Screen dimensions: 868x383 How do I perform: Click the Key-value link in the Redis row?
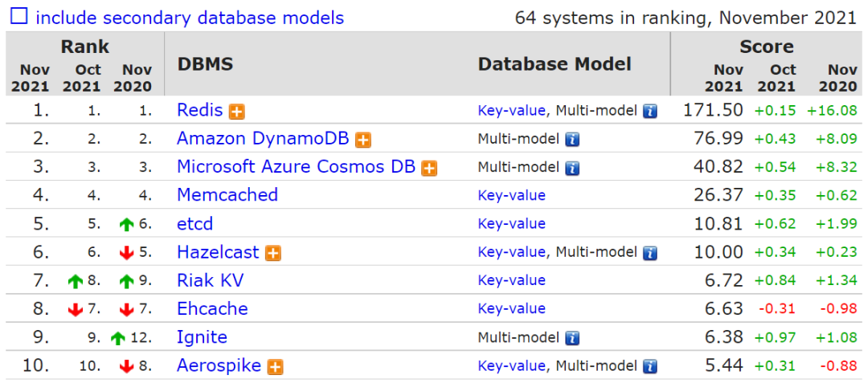(x=511, y=111)
